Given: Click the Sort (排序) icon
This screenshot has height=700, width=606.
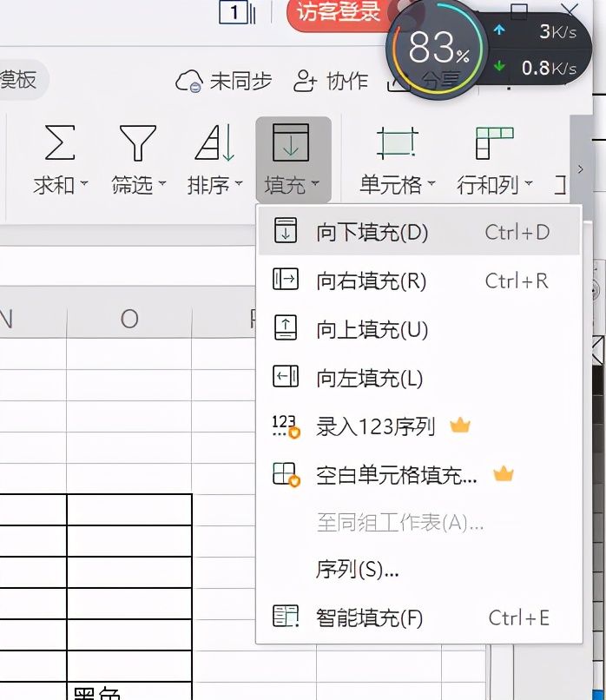Looking at the screenshot, I should pos(215,142).
